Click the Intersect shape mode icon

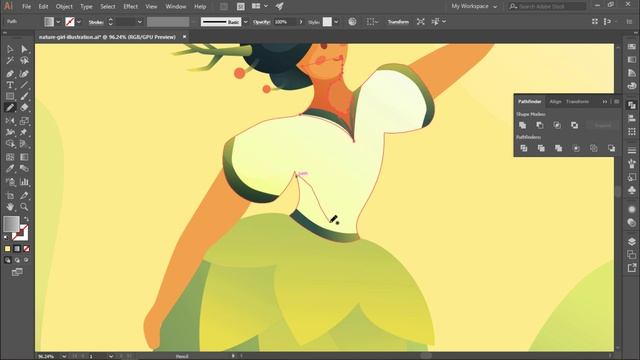point(557,125)
